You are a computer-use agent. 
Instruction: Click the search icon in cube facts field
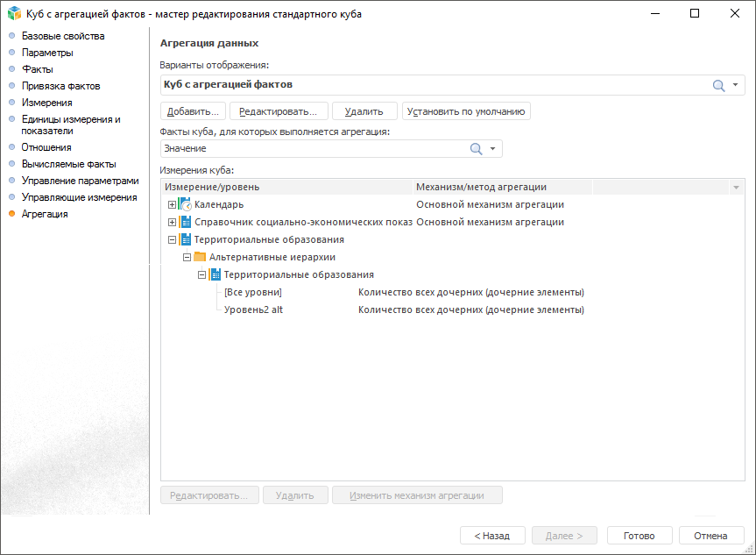[x=477, y=149]
